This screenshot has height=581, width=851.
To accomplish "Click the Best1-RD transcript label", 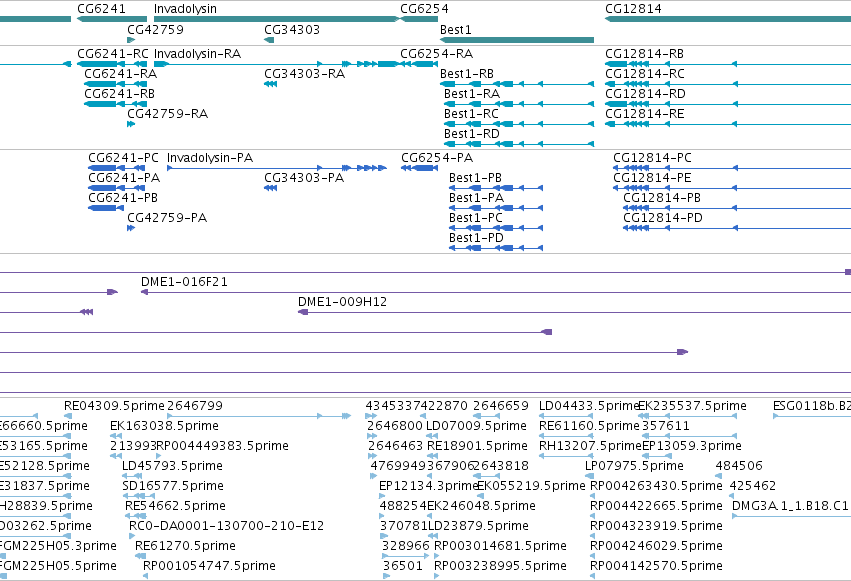I will 472,133.
